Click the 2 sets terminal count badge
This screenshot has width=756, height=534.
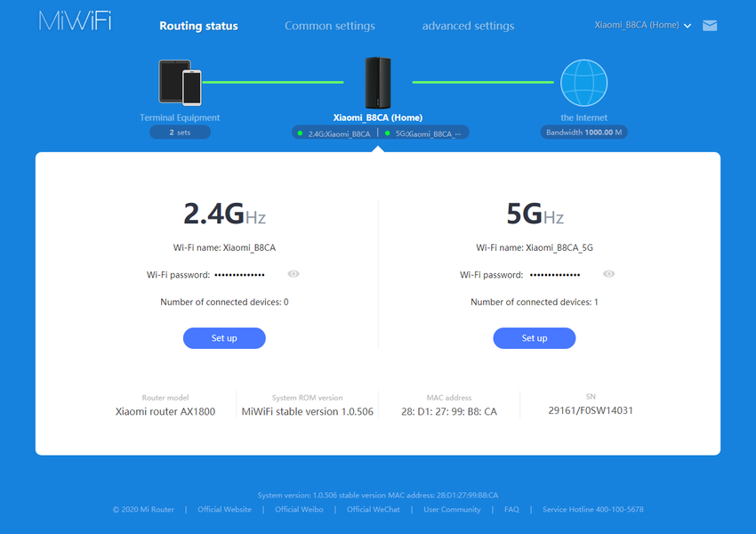tap(180, 133)
